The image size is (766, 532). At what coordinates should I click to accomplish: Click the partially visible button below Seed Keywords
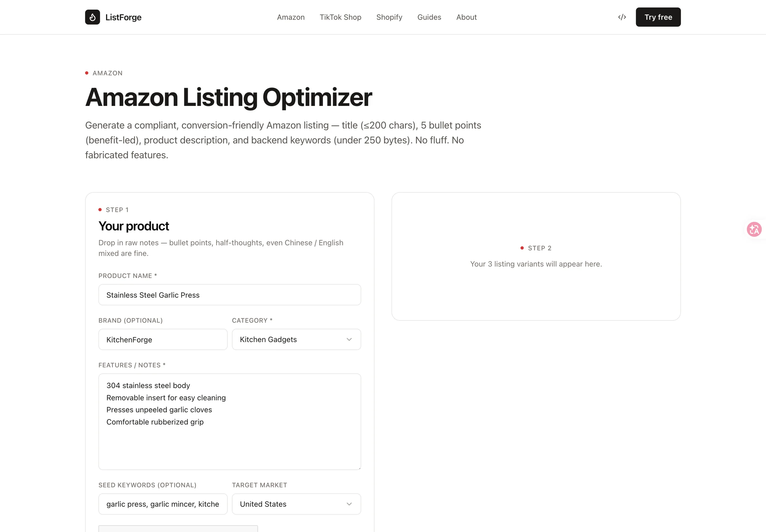tap(178, 529)
